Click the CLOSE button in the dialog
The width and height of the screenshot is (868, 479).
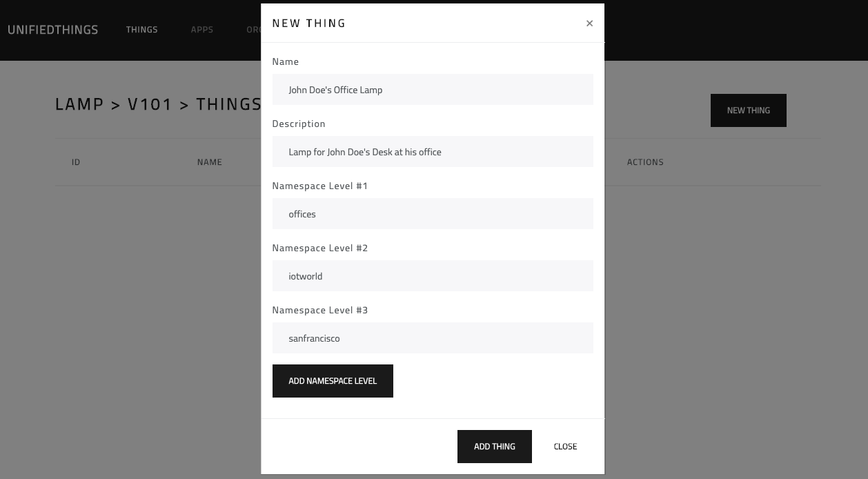tap(565, 446)
